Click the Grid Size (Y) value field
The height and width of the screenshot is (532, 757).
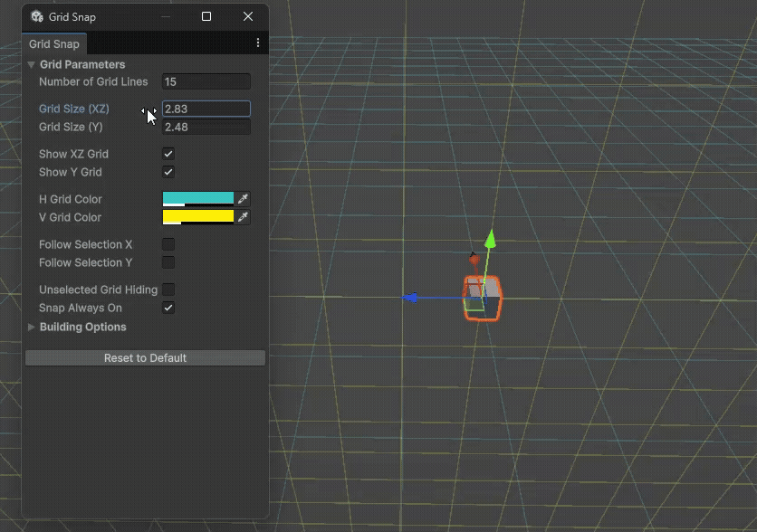coord(206,127)
